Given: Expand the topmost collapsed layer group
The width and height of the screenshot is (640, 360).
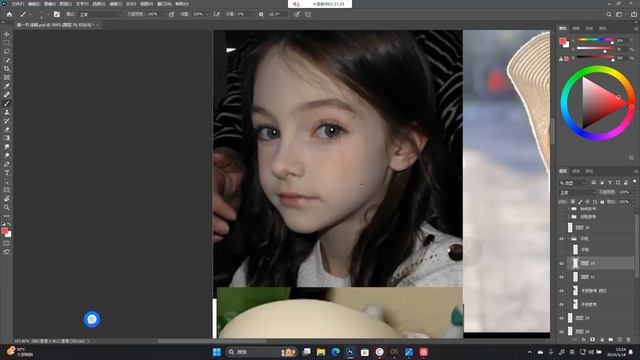Looking at the screenshot, I should tap(569, 209).
